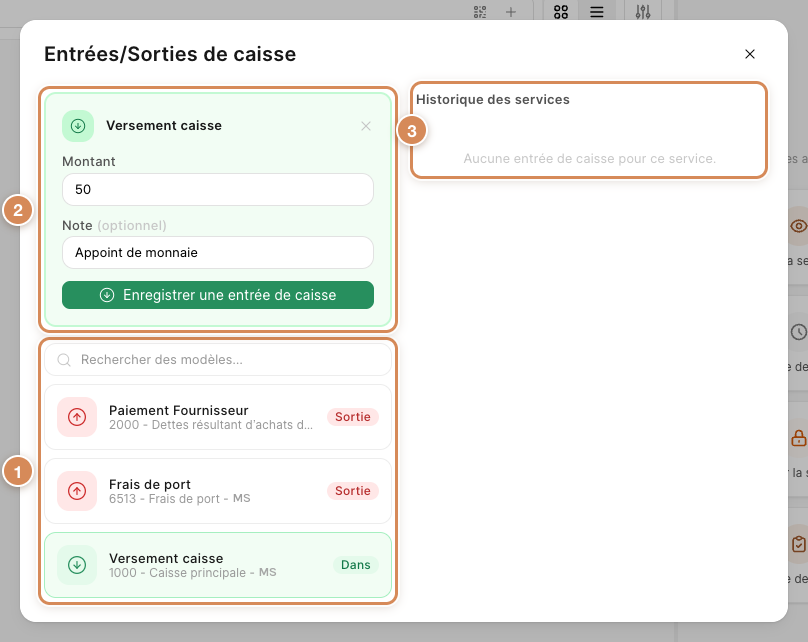The image size is (808, 642).
Task: Click the green icon in Versement caisse form header
Action: point(78,126)
